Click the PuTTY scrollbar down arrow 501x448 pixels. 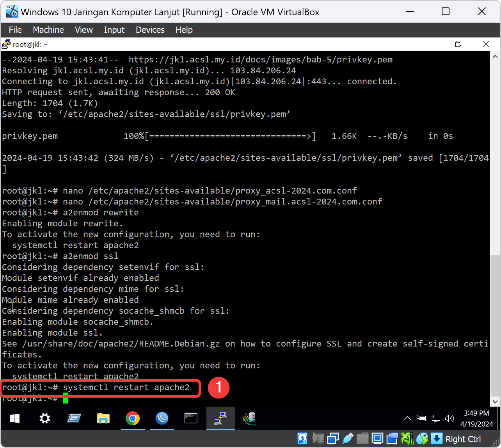click(x=495, y=401)
